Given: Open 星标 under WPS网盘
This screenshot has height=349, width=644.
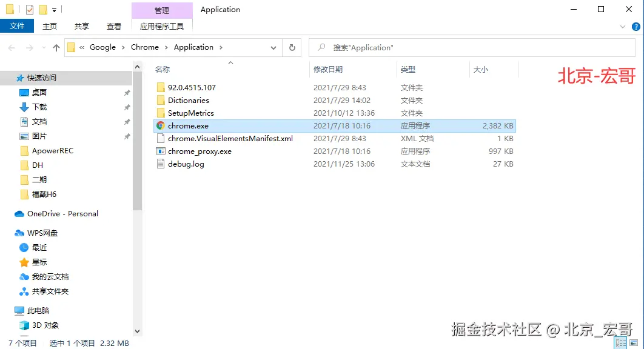Looking at the screenshot, I should (39, 262).
